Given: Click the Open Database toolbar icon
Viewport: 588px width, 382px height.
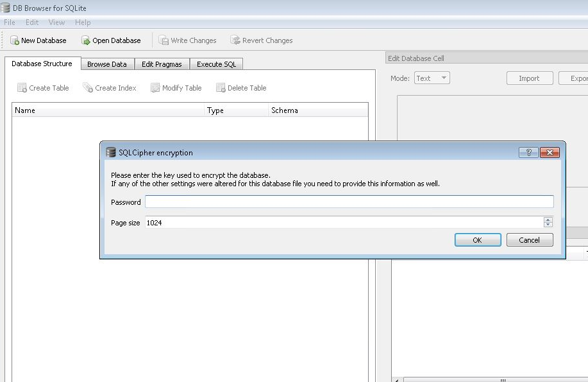Looking at the screenshot, I should pyautogui.click(x=85, y=40).
